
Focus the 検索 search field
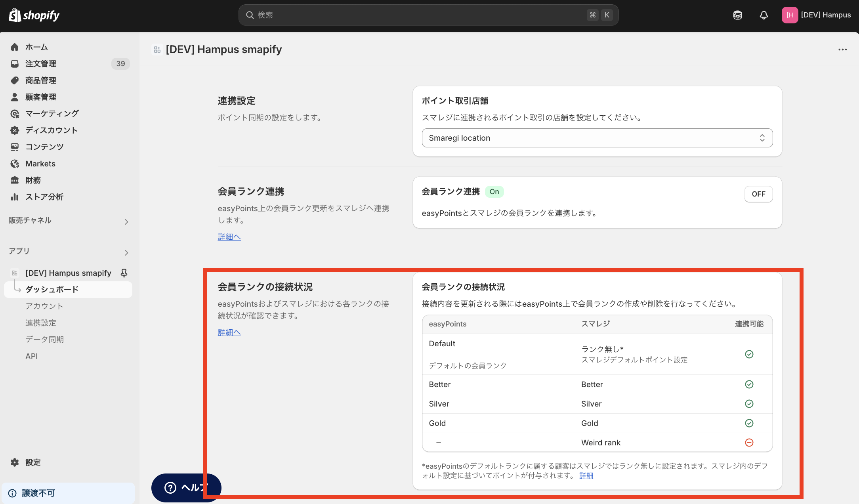pyautogui.click(x=428, y=15)
